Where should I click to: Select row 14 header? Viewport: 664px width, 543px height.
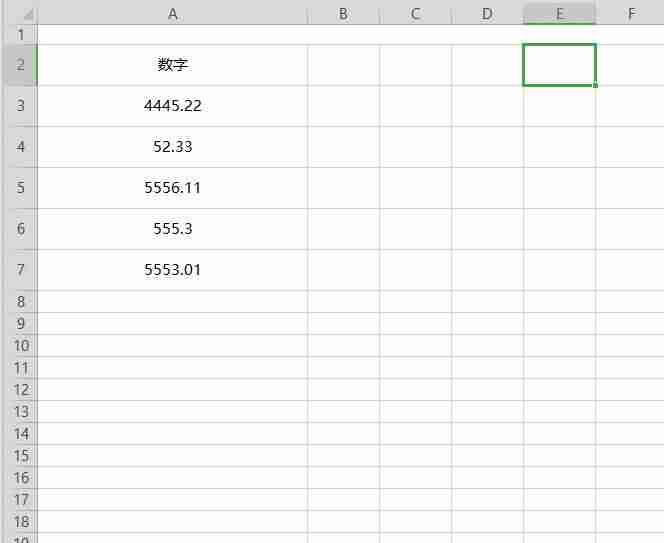coord(20,434)
